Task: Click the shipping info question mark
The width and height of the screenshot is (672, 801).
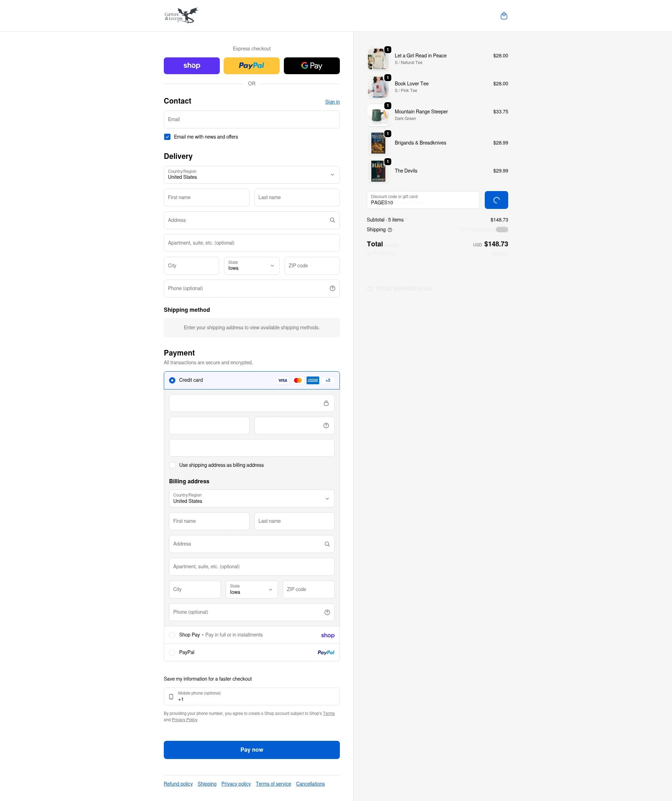Action: pos(390,230)
